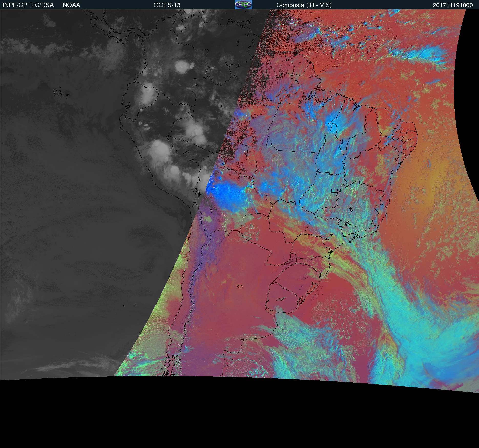The width and height of the screenshot is (479, 448).
Task: Click the Composta (IR - VIS) title
Action: tap(304, 5)
